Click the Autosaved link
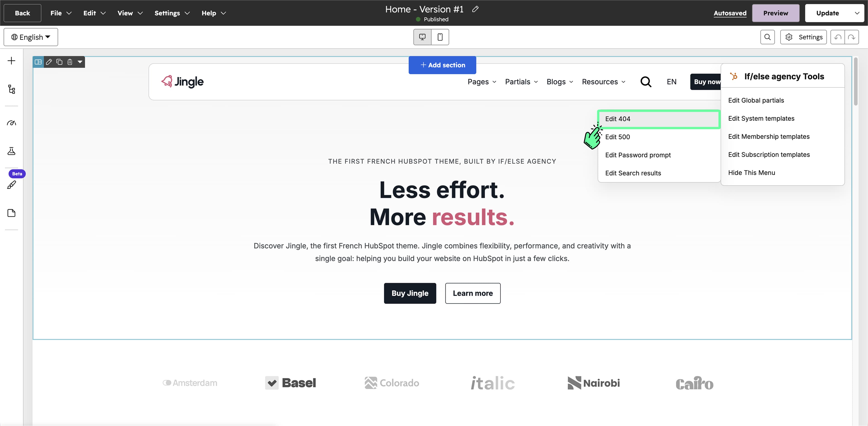This screenshot has height=426, width=868. click(x=730, y=13)
